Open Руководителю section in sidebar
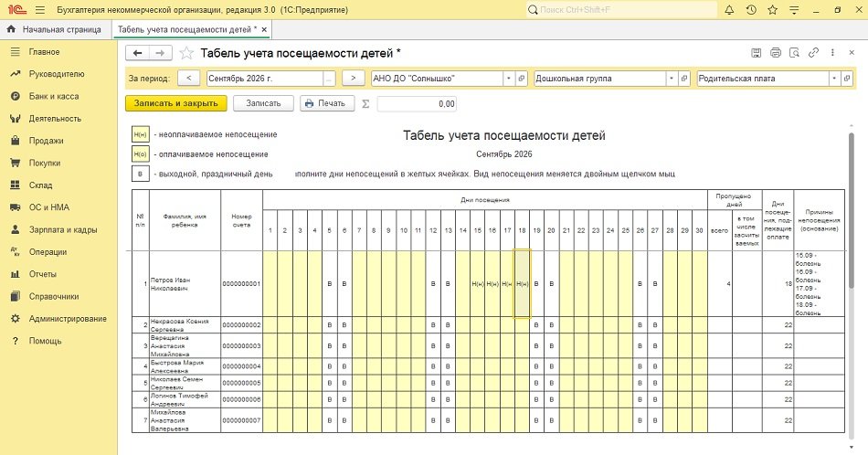 point(58,74)
